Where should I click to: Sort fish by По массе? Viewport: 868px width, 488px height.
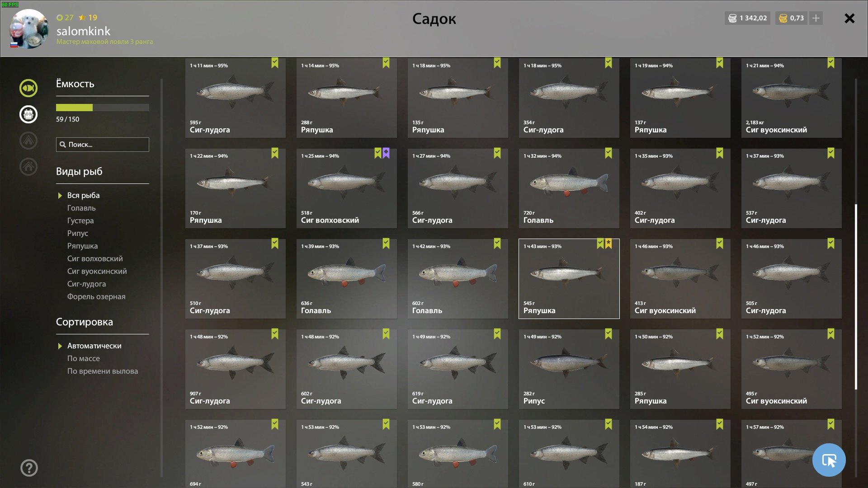84,358
